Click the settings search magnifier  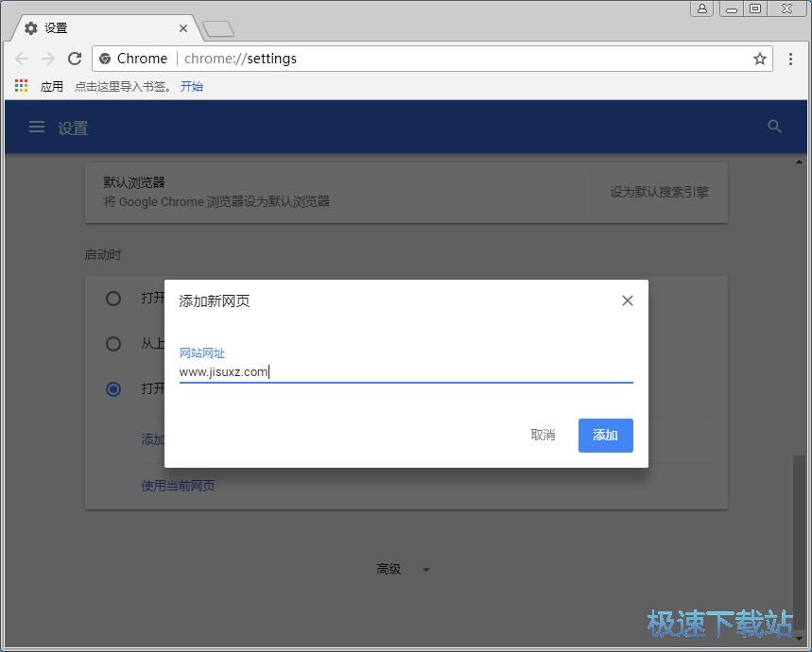point(774,127)
